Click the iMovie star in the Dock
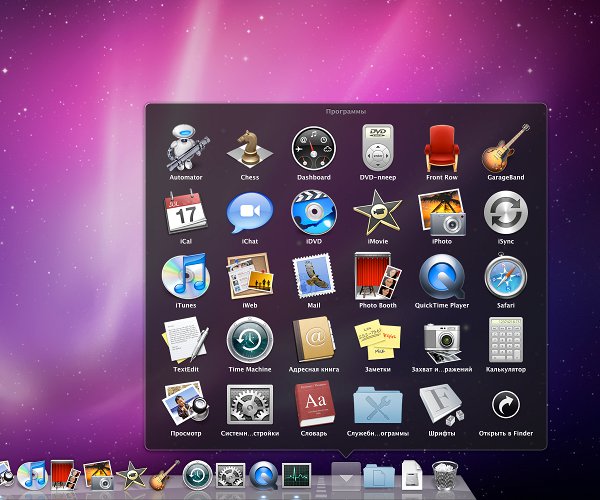Image resolution: width=600 pixels, height=500 pixels. pos(132,476)
